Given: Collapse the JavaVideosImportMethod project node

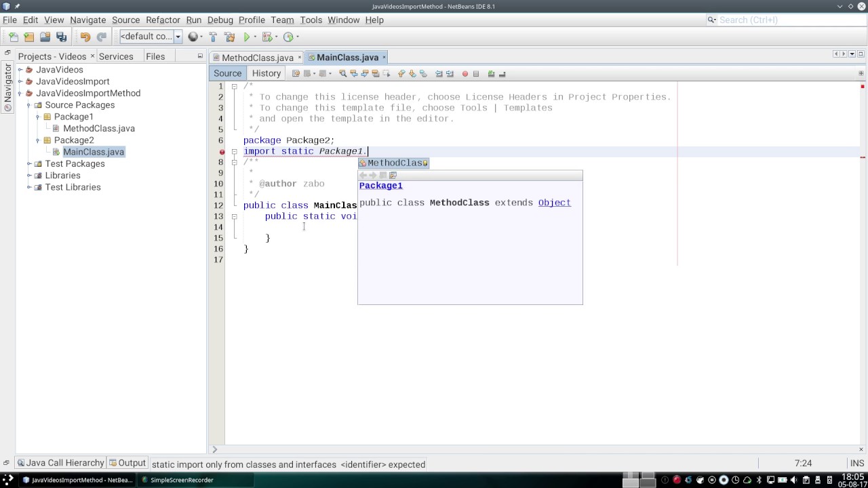Looking at the screenshot, I should pyautogui.click(x=20, y=94).
